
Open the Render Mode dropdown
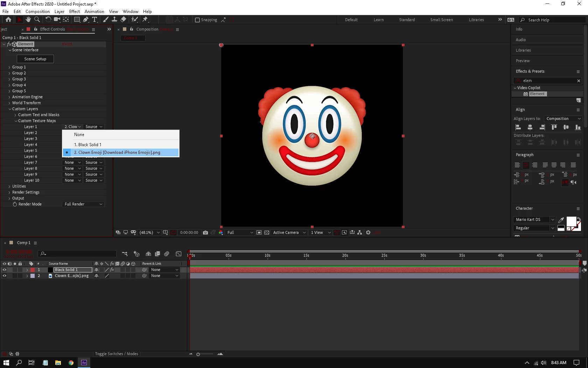coord(83,204)
